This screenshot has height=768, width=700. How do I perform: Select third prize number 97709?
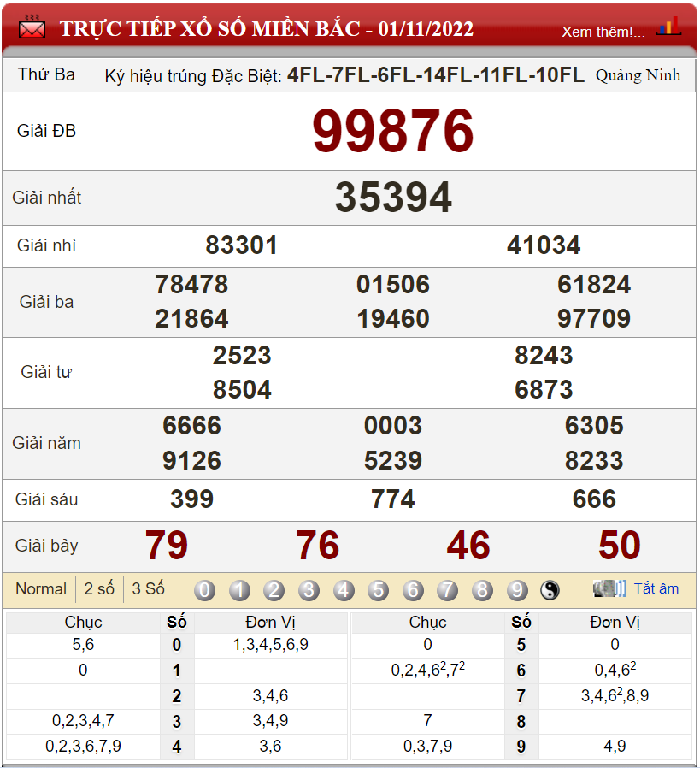point(594,319)
